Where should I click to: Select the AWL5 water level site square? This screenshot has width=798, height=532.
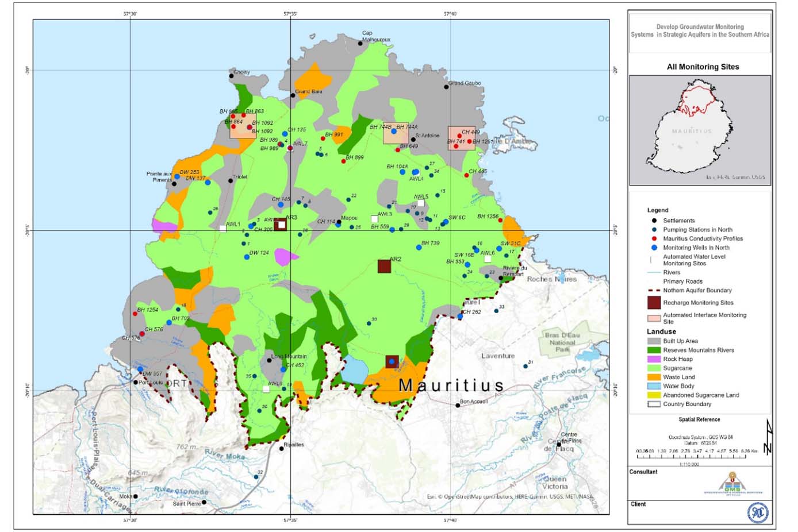(x=421, y=203)
